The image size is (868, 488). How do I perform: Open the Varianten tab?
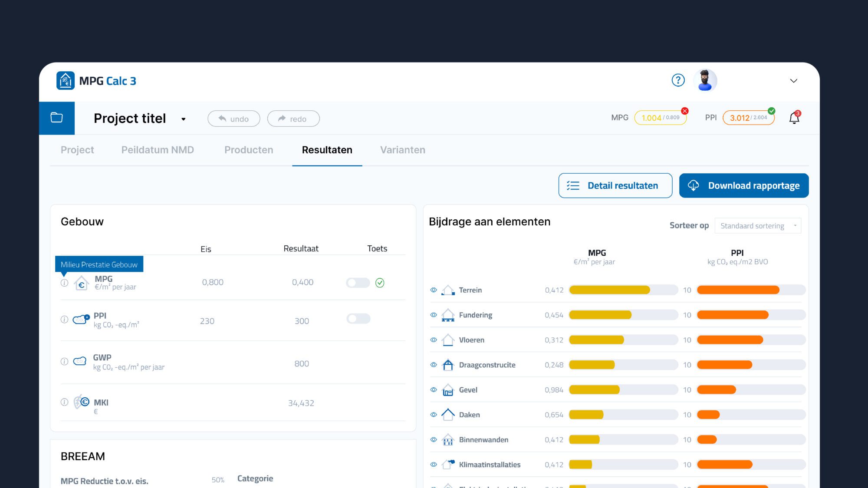(402, 150)
